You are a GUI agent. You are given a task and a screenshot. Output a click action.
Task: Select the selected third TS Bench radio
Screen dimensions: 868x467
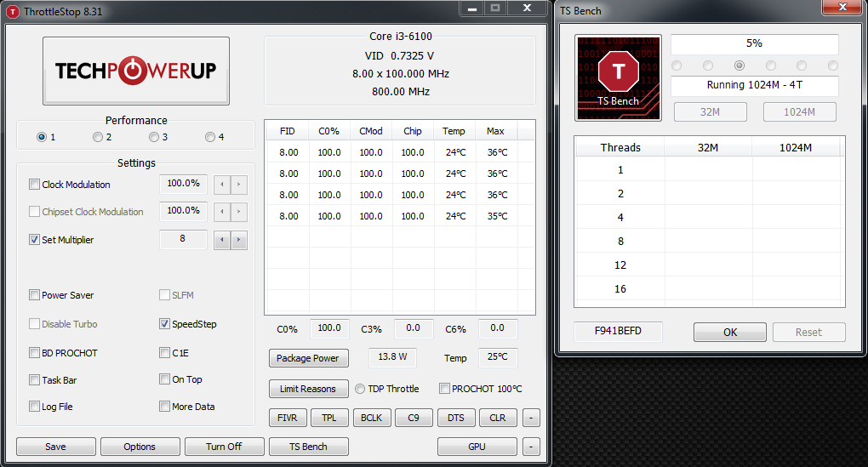click(x=739, y=65)
